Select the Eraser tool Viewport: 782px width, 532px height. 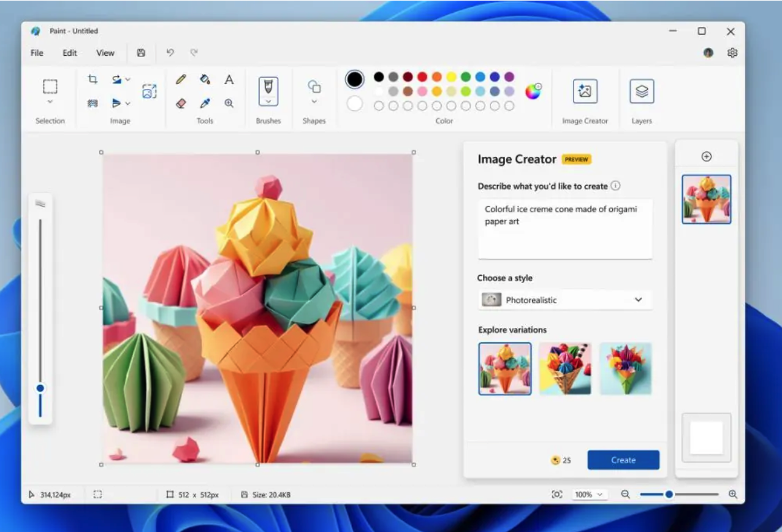point(181,104)
